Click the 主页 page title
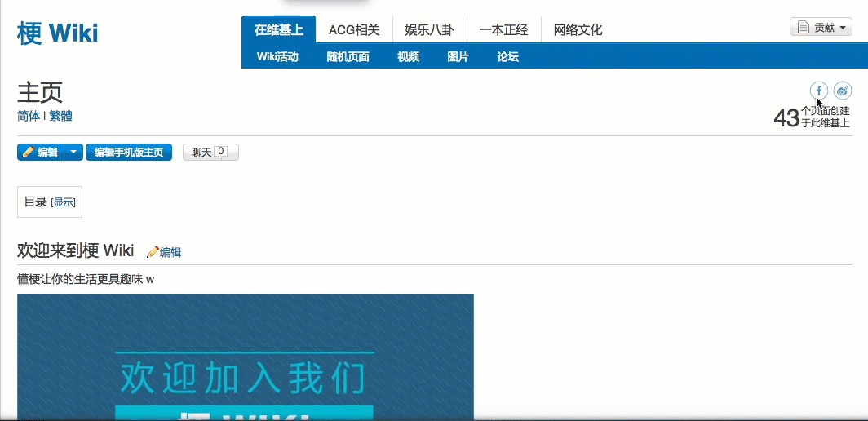Screen dimensions: 868x421 pyautogui.click(x=40, y=92)
